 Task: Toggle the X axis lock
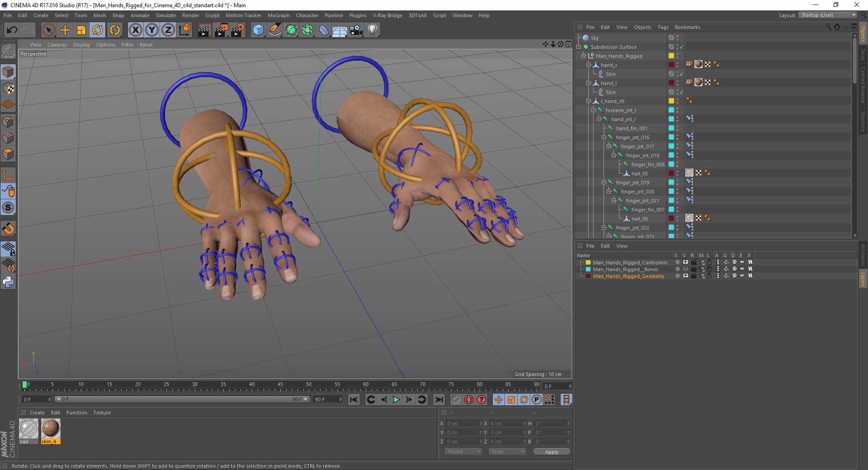click(x=135, y=30)
